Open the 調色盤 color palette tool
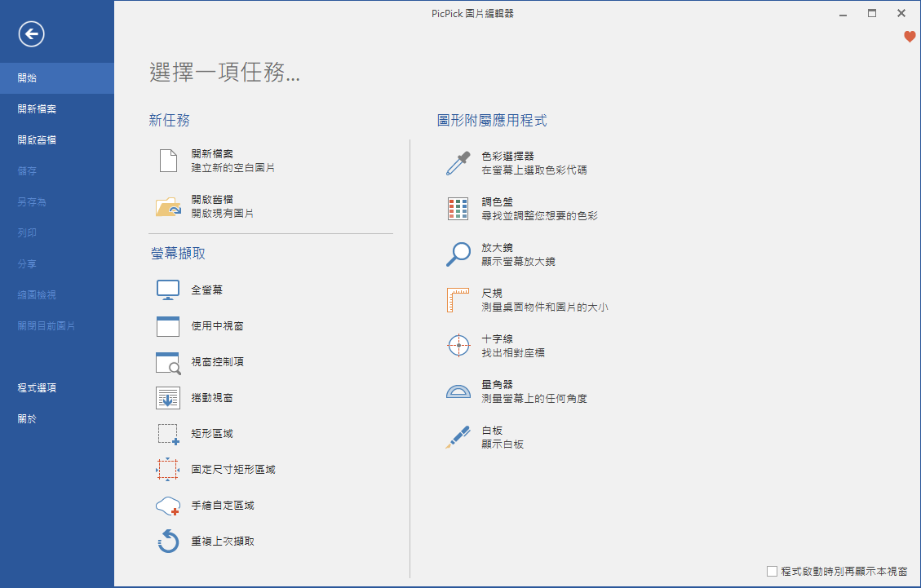Image resolution: width=921 pixels, height=588 pixels. 458,208
